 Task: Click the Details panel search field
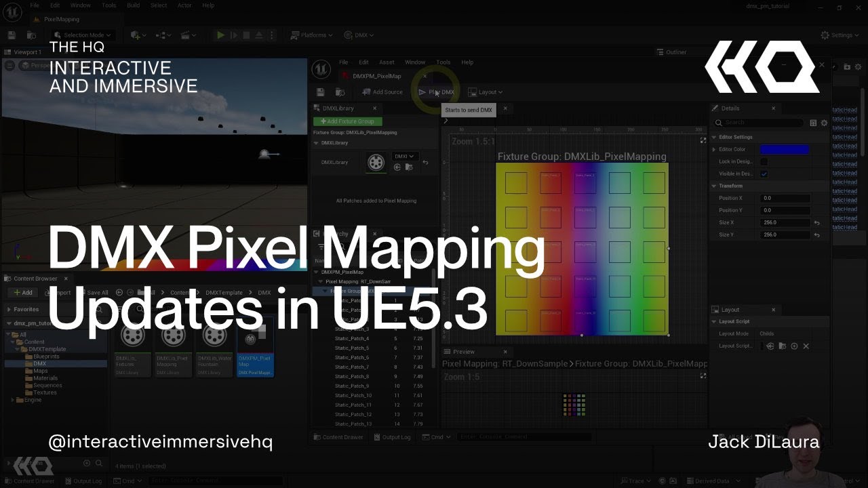click(758, 123)
